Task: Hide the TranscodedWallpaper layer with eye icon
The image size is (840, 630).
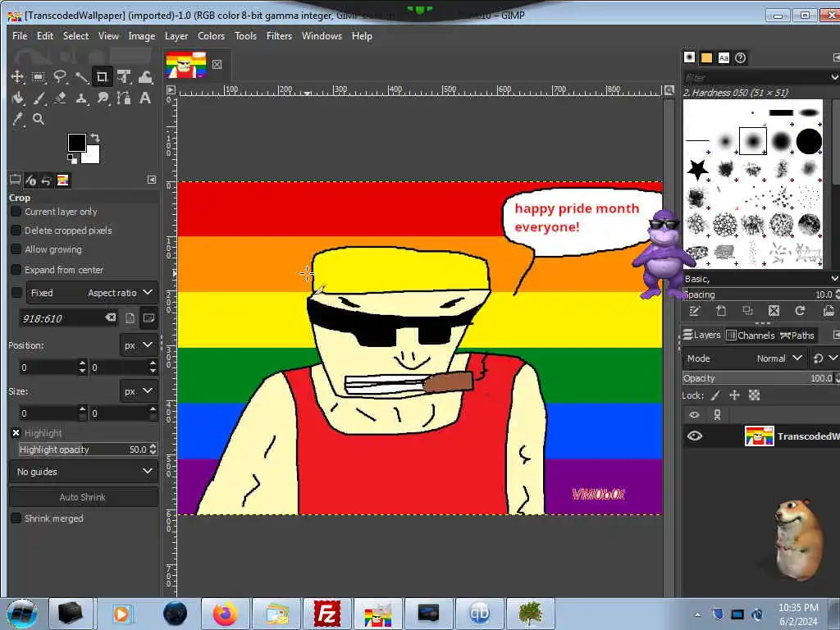Action: point(695,436)
